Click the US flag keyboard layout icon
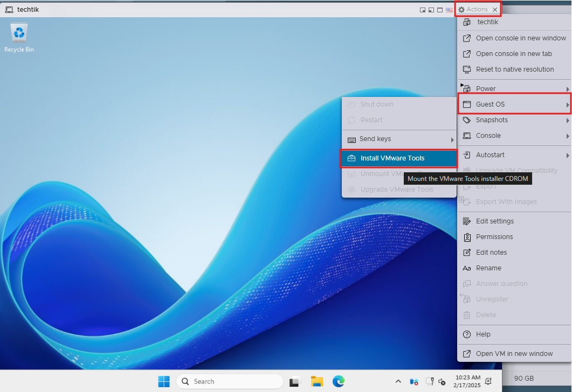The width and height of the screenshot is (572, 392). (x=449, y=10)
